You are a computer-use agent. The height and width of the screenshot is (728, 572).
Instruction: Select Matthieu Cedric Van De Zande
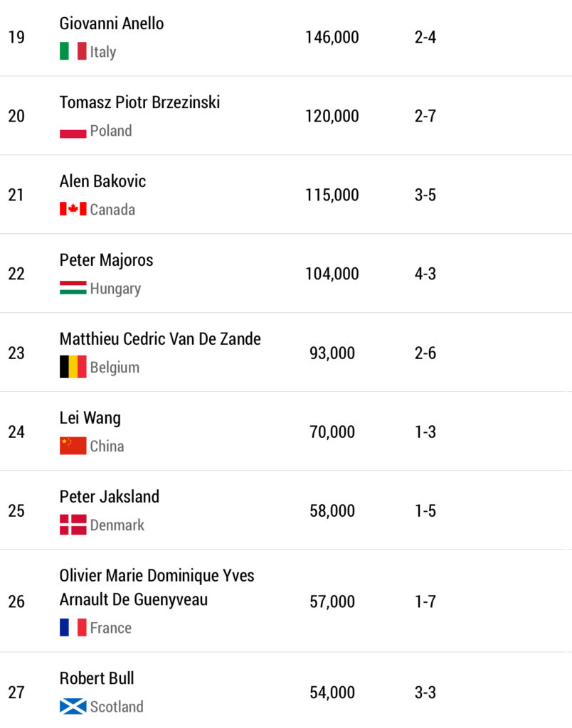(x=160, y=339)
